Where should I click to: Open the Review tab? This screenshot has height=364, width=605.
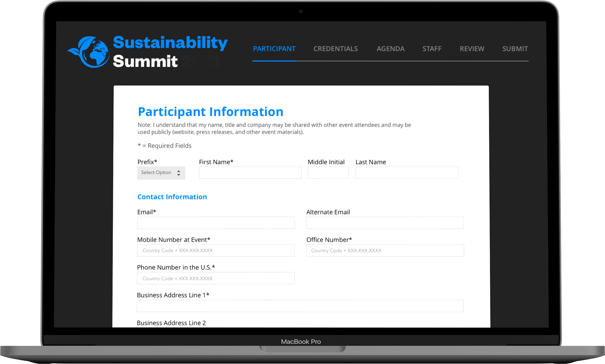[472, 49]
